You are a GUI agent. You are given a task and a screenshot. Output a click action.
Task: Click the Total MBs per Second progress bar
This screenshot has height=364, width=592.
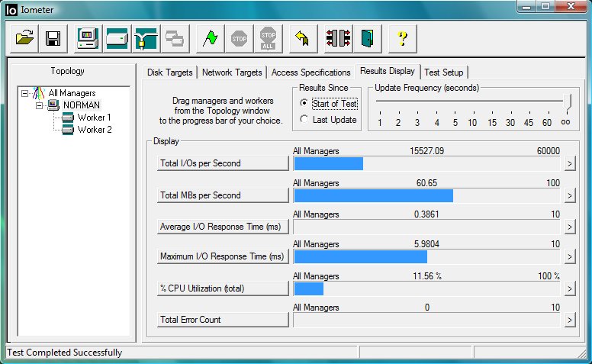pyautogui.click(x=426, y=196)
